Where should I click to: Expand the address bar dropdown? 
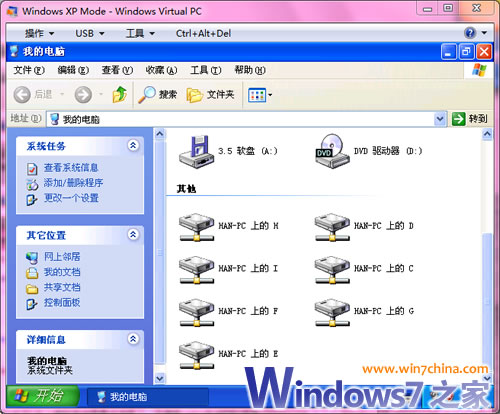click(440, 119)
